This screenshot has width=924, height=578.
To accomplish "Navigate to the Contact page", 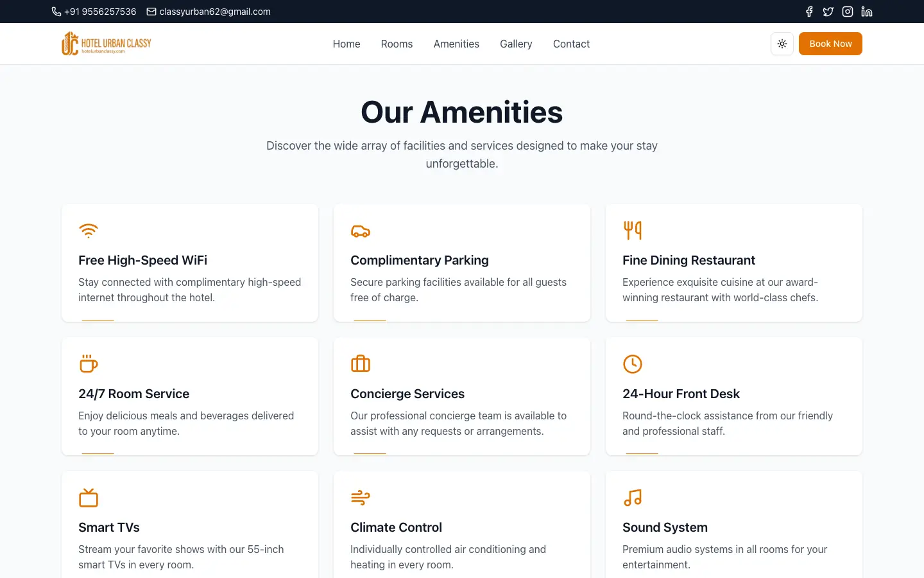I will 571,44.
